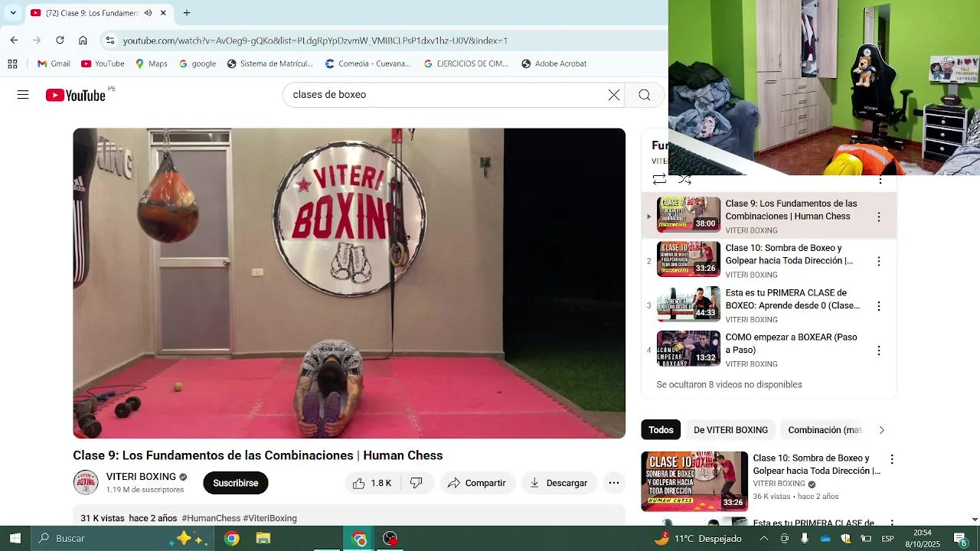
Task: Reload the current page
Action: 60,41
